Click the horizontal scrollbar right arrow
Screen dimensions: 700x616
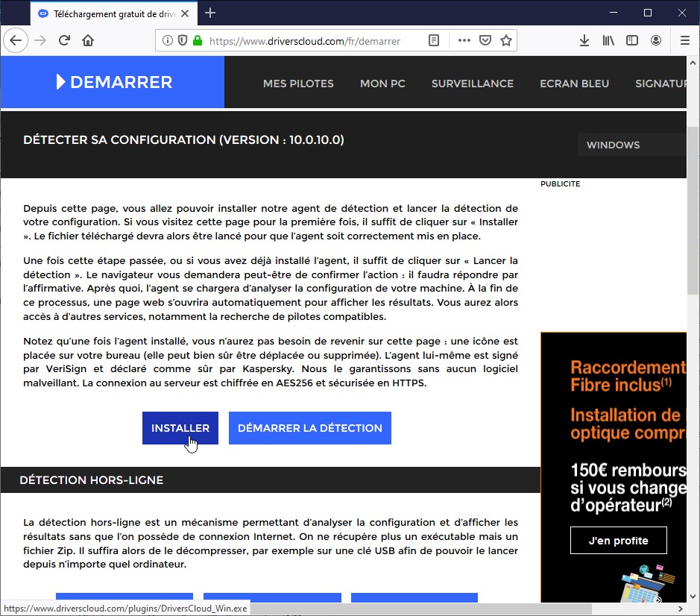click(681, 609)
